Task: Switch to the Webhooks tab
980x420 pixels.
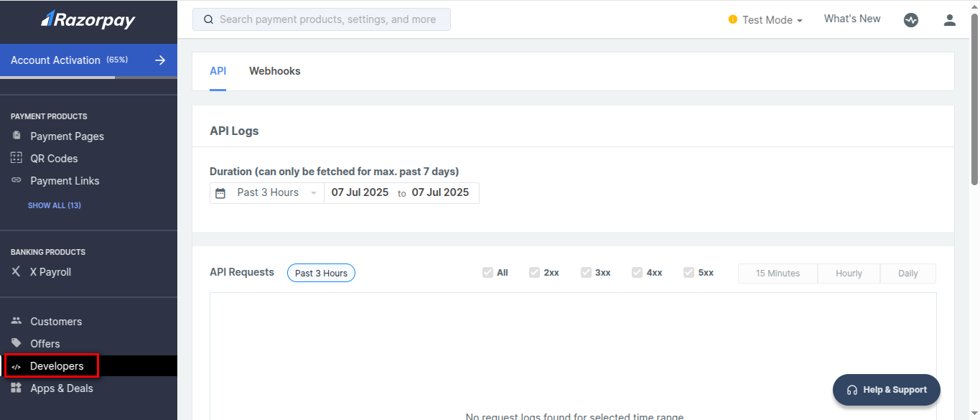Action: (274, 71)
